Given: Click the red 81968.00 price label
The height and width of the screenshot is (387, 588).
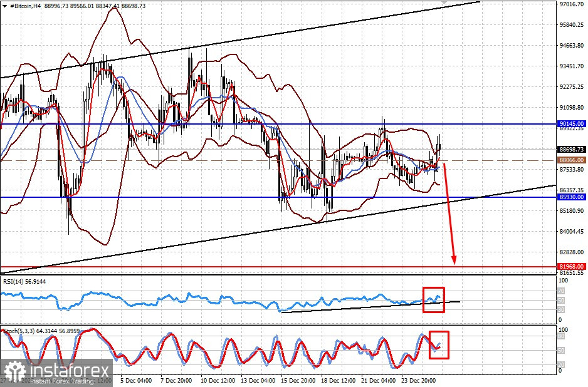Looking at the screenshot, I should tap(572, 267).
